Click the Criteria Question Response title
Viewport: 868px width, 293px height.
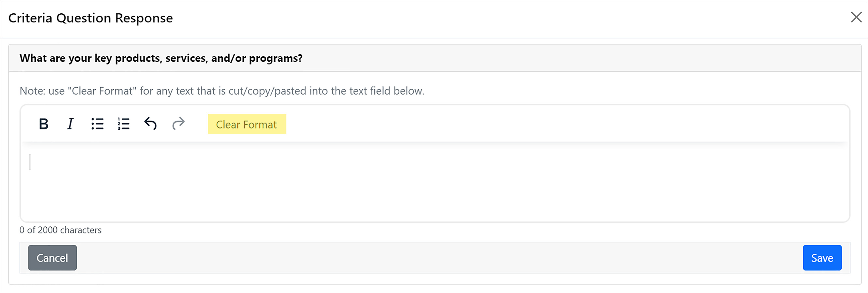pyautogui.click(x=91, y=18)
